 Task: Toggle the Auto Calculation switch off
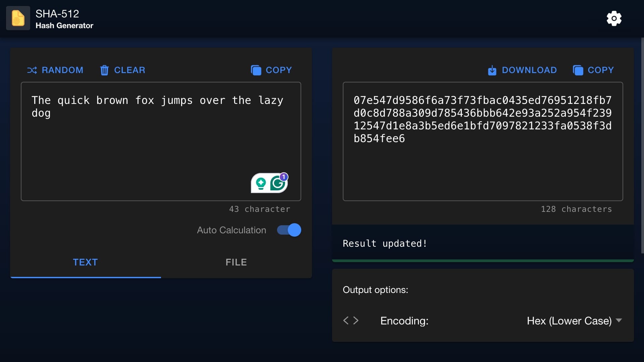289,230
